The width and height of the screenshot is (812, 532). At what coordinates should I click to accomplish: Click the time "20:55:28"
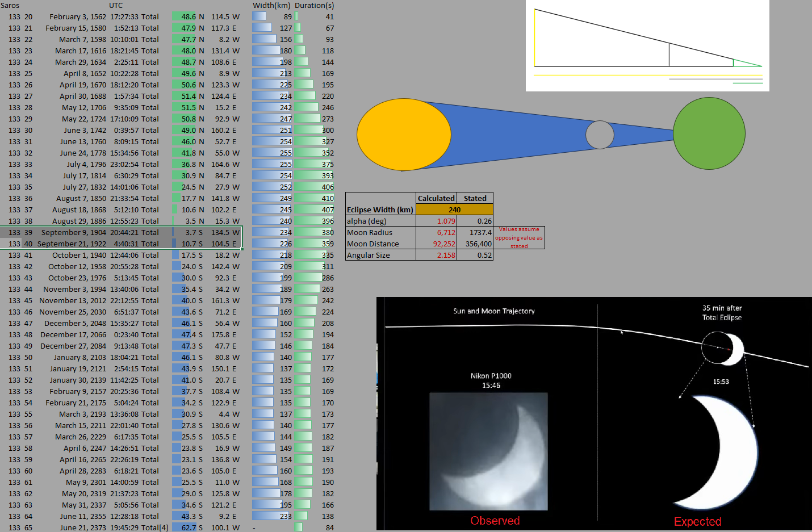pyautogui.click(x=124, y=266)
